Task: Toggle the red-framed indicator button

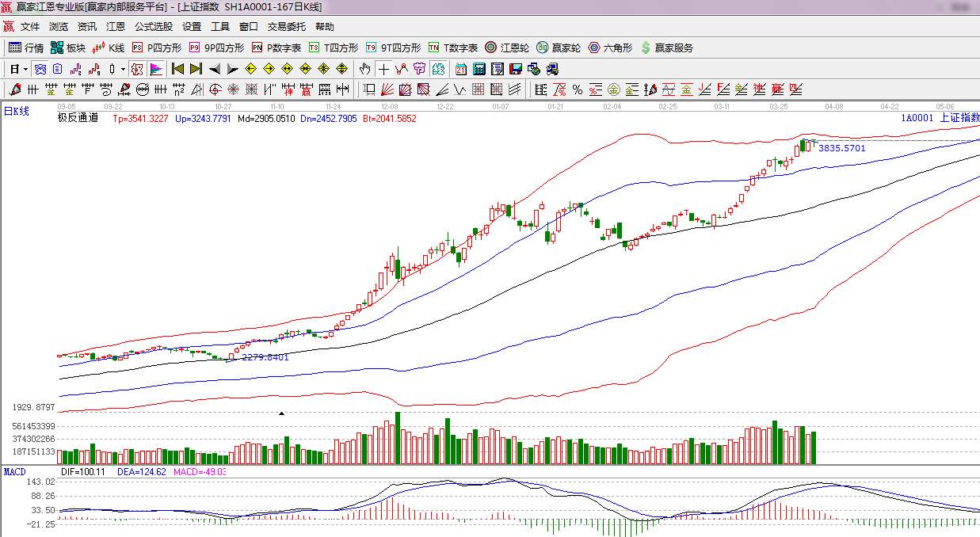Action: tap(137, 69)
